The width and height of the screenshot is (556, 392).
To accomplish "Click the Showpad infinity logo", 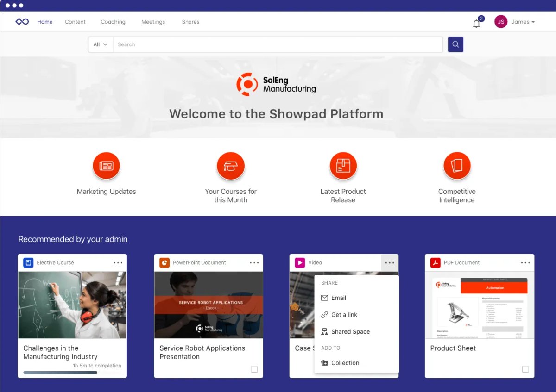I will pos(22,22).
